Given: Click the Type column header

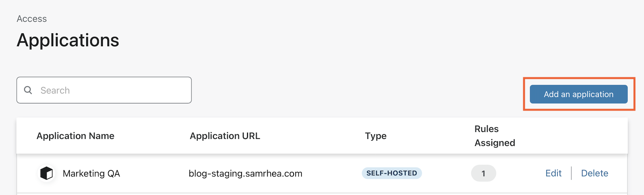Looking at the screenshot, I should point(375,136).
